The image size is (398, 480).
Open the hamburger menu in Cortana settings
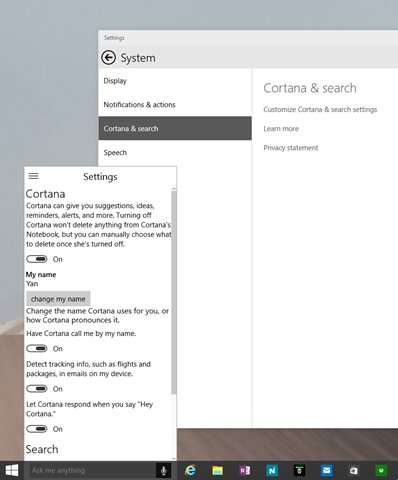(33, 176)
